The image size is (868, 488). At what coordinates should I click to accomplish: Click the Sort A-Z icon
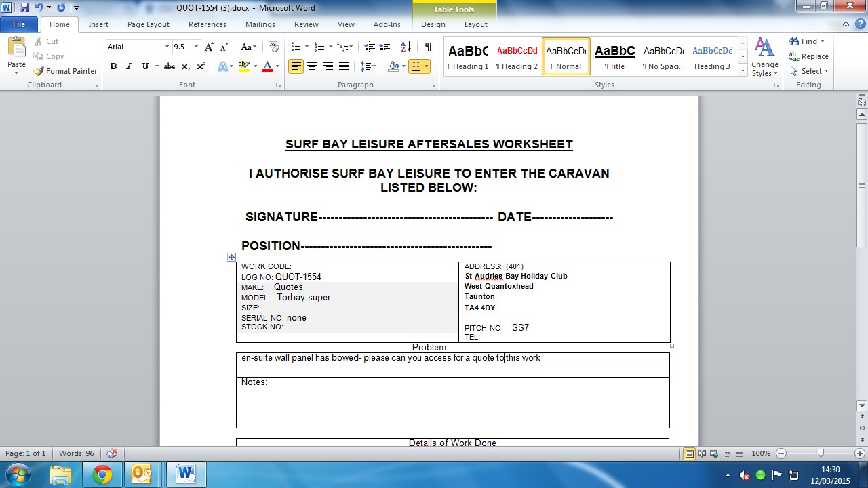click(406, 47)
